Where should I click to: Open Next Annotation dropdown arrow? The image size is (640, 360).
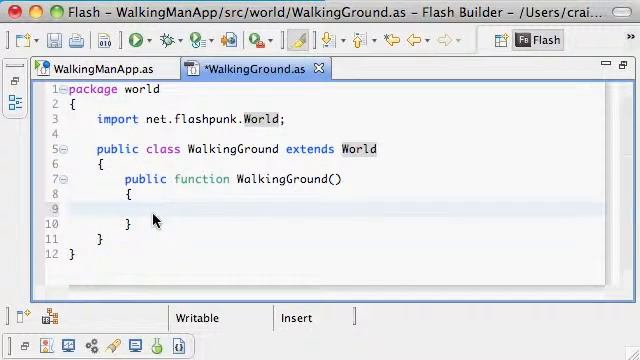[343, 40]
